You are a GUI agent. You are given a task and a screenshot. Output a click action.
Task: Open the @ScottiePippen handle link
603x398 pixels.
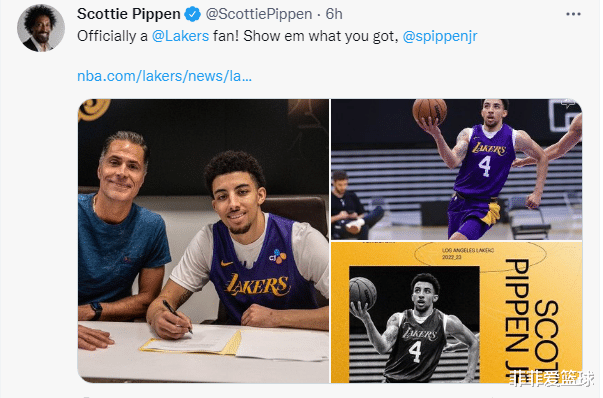[x=259, y=14]
